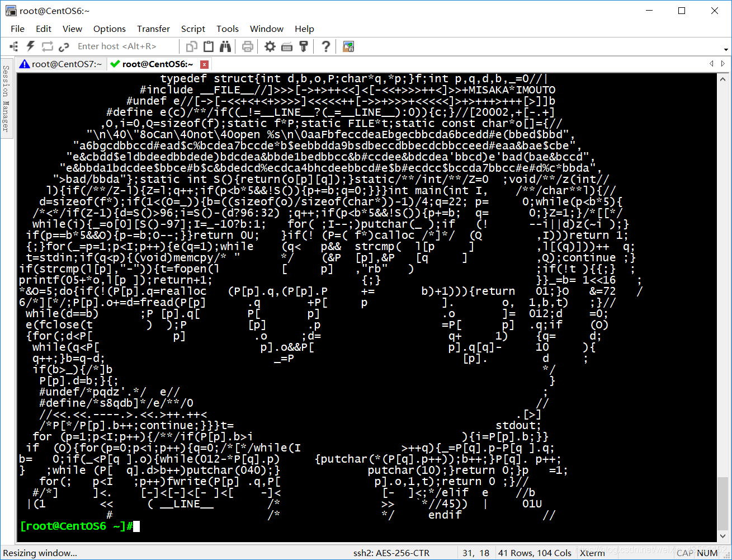Click the Copy toolbar icon

pos(192,46)
